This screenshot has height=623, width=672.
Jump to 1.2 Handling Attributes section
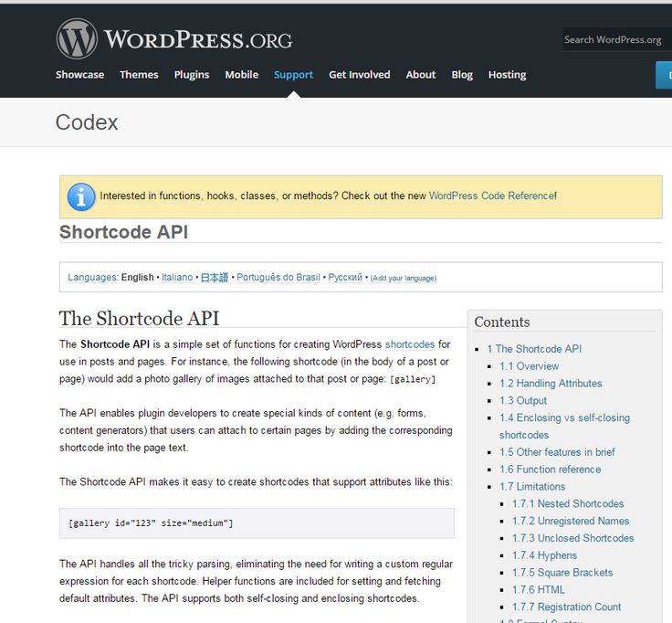[x=551, y=384]
